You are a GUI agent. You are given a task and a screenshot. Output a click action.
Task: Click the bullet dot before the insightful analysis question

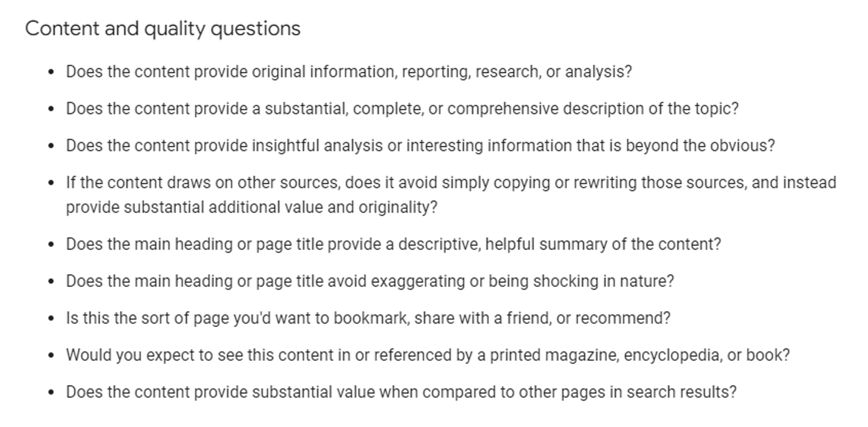coord(51,146)
